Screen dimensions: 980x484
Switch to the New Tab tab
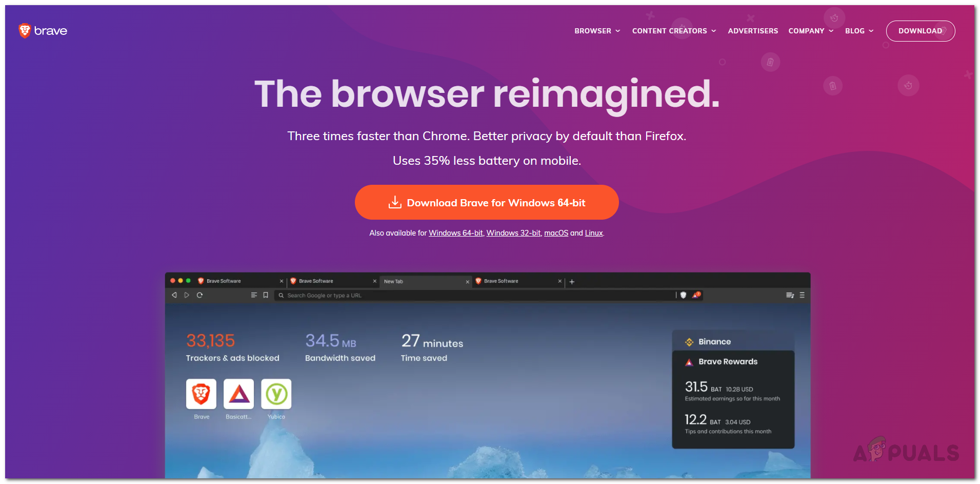pos(426,281)
